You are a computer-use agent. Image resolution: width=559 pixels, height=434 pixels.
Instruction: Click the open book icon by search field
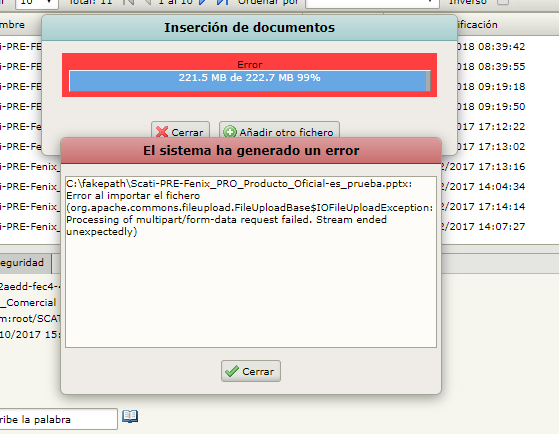click(x=130, y=416)
